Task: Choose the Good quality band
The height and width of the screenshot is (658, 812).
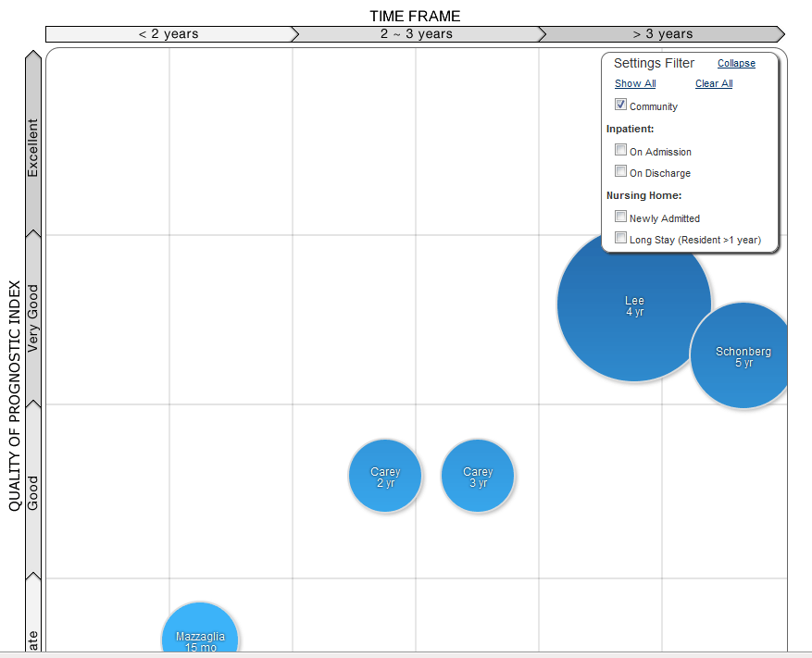Action: pos(33,492)
